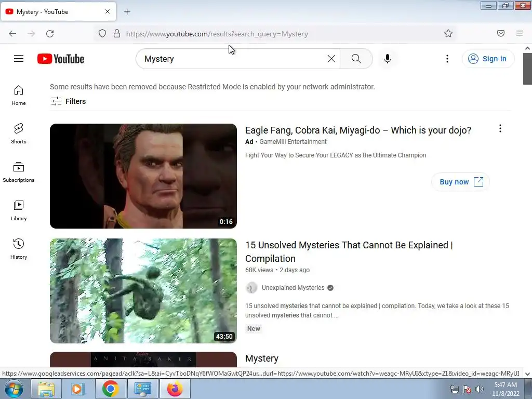Click the page scrollbar thumb
The height and width of the screenshot is (399, 532).
(527, 69)
